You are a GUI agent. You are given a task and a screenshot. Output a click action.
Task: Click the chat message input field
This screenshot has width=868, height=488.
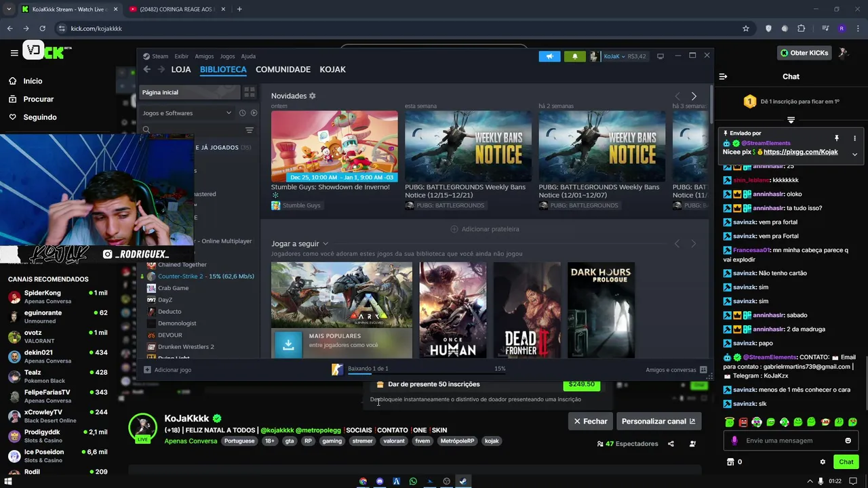(x=790, y=441)
